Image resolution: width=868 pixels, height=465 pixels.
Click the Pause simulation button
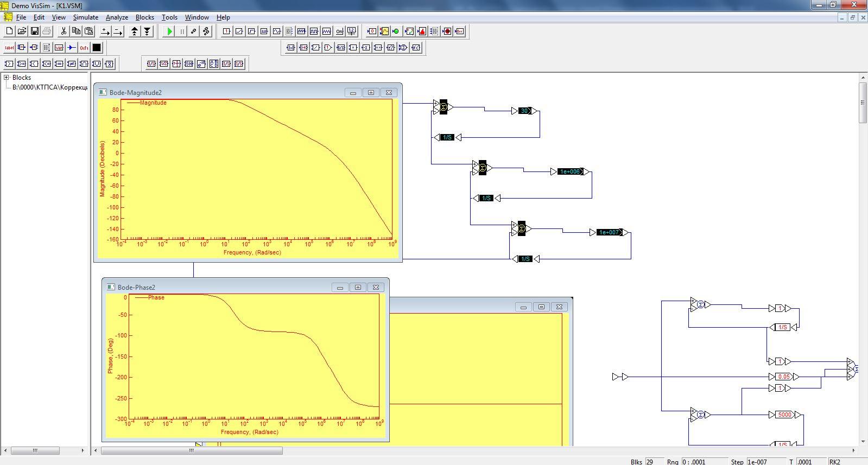[x=182, y=31]
